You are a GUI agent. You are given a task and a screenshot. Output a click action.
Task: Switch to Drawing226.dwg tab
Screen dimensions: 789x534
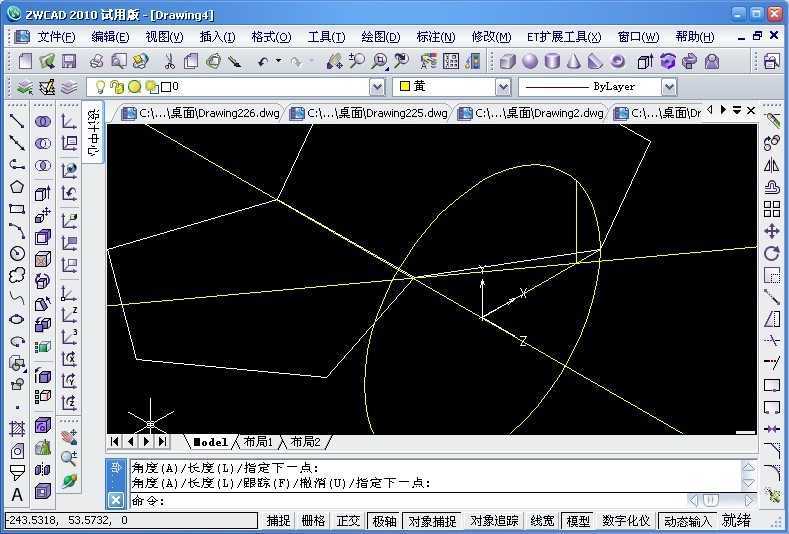[201, 113]
